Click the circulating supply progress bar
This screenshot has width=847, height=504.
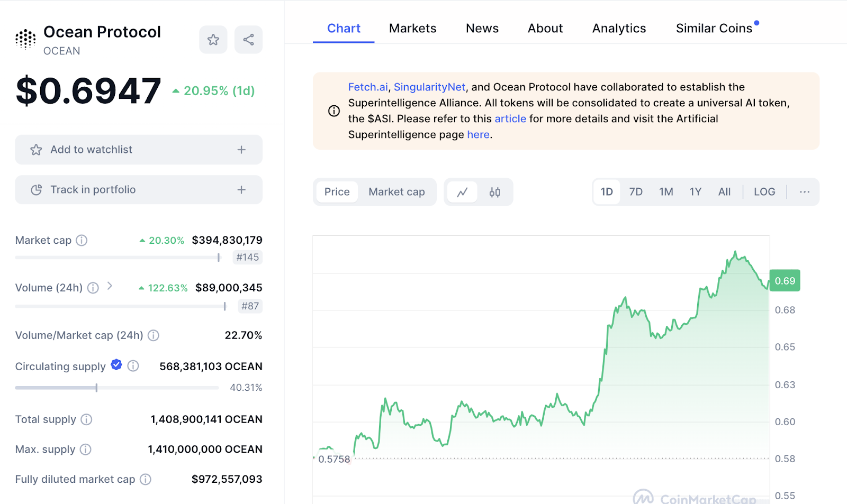tap(116, 388)
